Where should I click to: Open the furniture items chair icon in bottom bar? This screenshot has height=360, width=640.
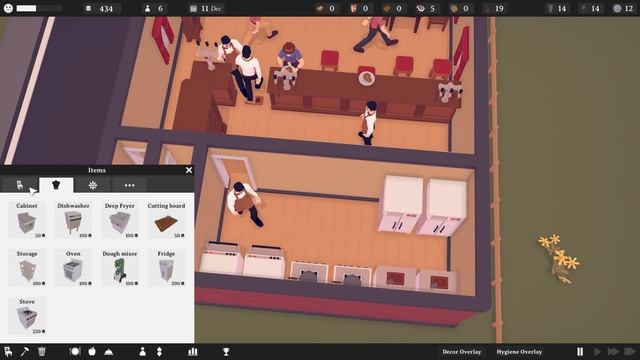8,351
